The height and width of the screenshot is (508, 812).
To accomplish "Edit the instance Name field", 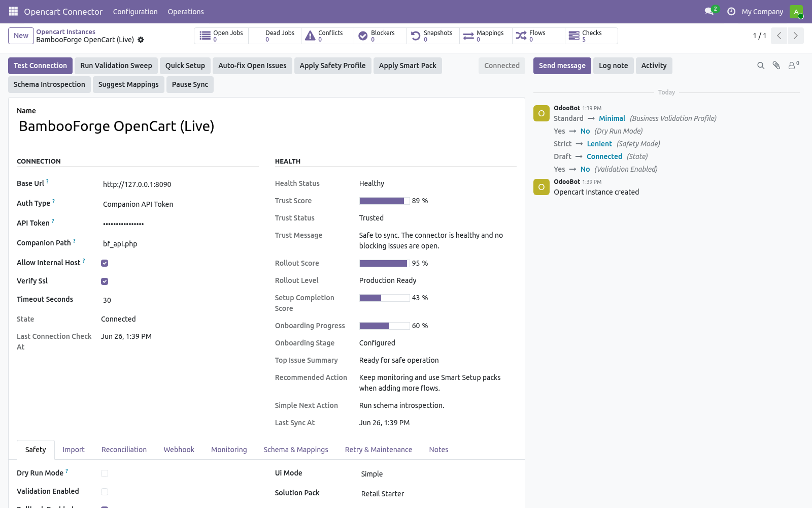I will (x=266, y=126).
